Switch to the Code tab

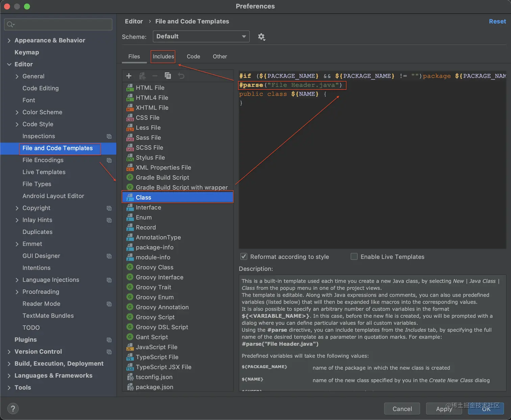pyautogui.click(x=193, y=56)
